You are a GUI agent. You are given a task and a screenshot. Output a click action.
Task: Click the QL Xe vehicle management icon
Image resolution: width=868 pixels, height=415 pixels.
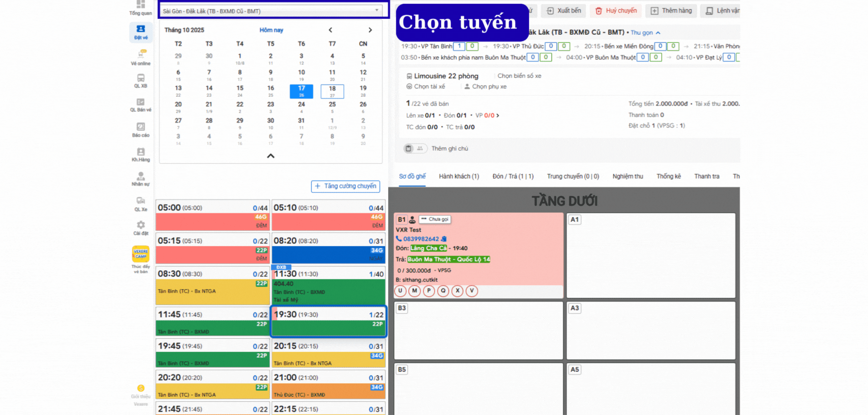click(141, 203)
